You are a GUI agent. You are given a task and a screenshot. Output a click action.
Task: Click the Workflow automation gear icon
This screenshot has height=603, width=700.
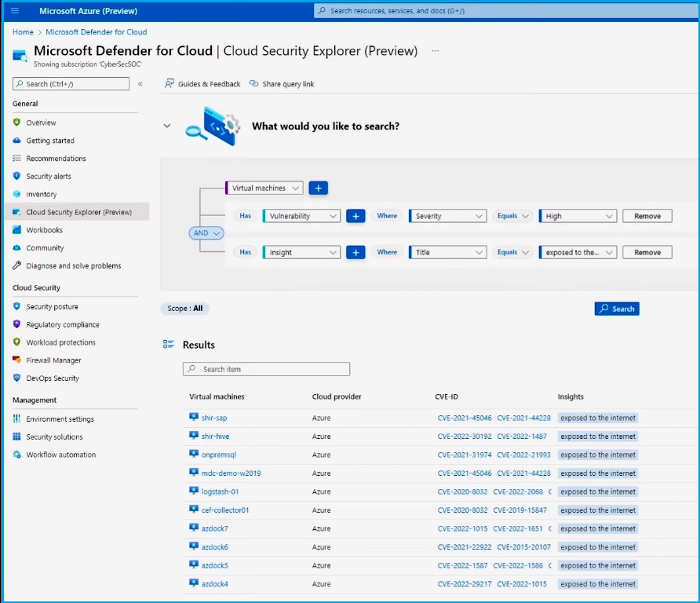click(17, 455)
